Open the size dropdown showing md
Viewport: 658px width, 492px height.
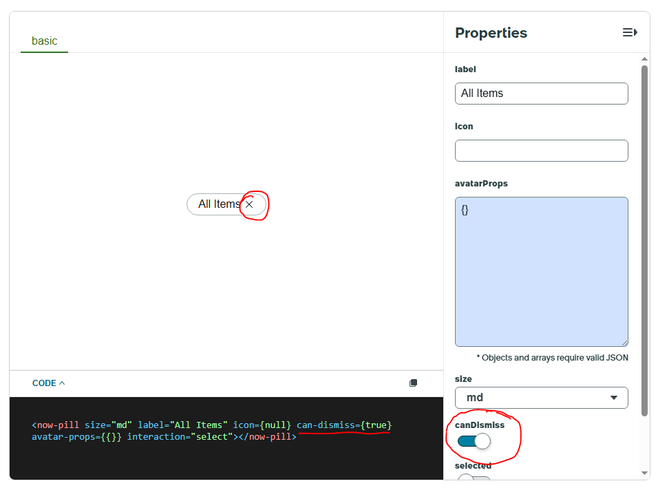point(541,398)
